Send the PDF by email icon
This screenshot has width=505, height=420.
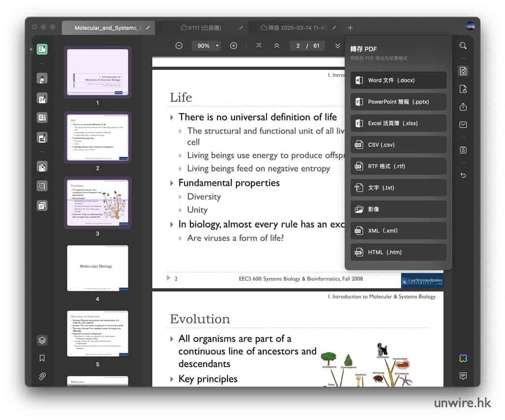[463, 125]
